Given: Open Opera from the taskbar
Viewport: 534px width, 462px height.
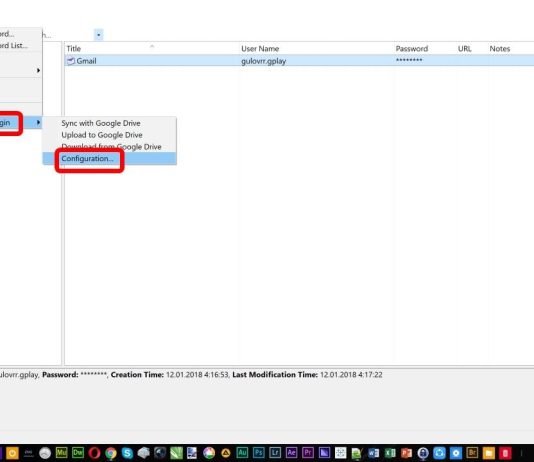Looking at the screenshot, I should [94, 453].
